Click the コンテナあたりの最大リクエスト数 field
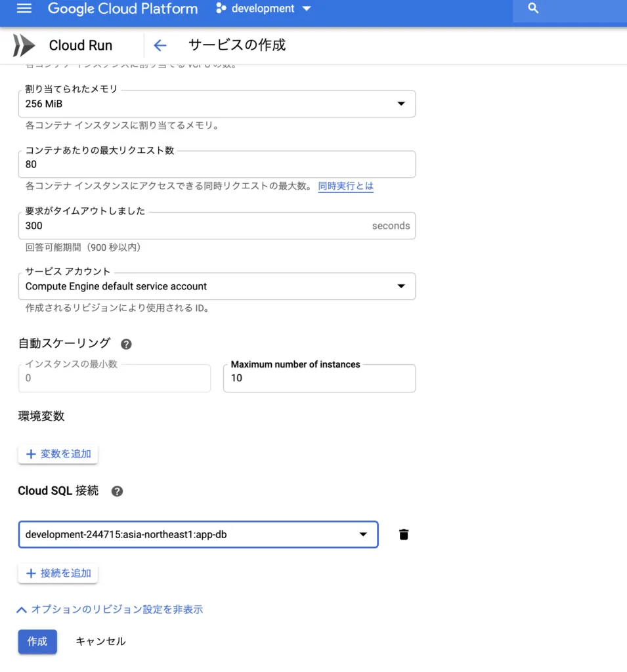627x672 pixels. [217, 164]
